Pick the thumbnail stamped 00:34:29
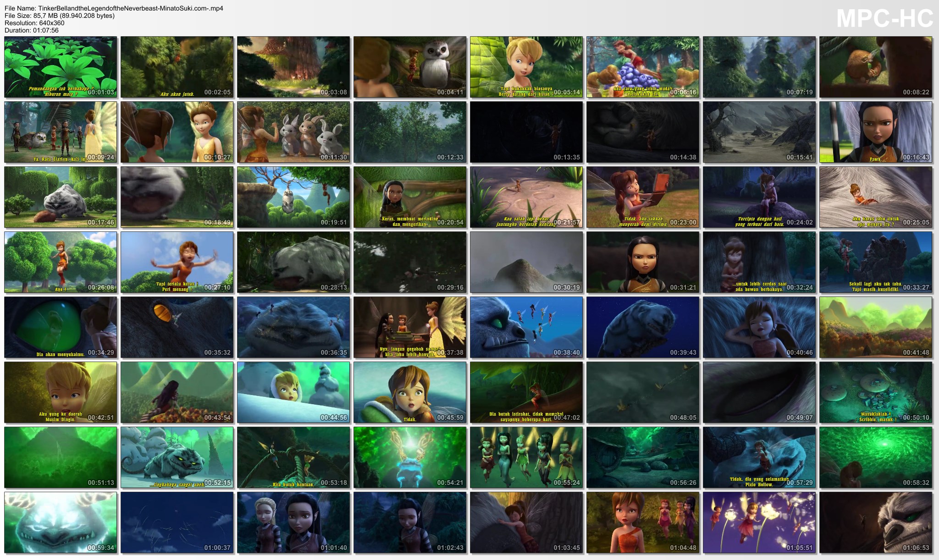Screen dimensions: 939x560 [61, 327]
